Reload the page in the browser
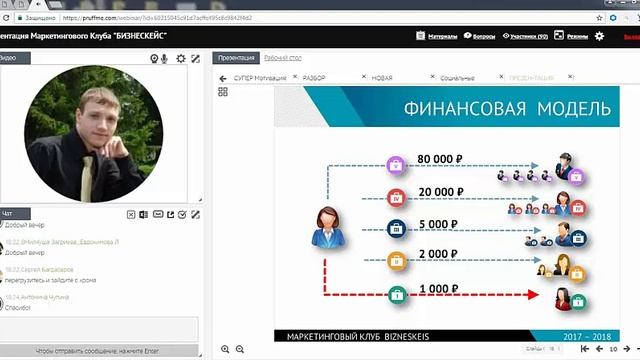The height and width of the screenshot is (360, 640). click(x=6, y=18)
